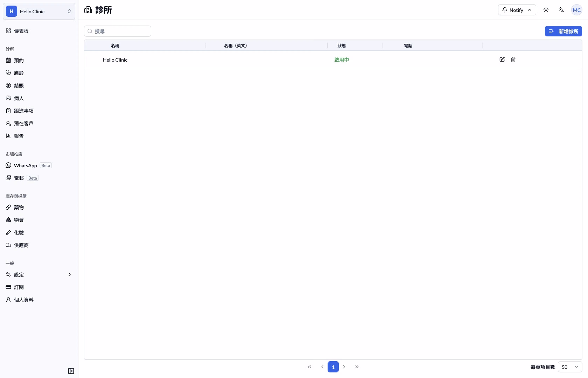Open 化驗 lab tests in sidebar

pyautogui.click(x=39, y=233)
